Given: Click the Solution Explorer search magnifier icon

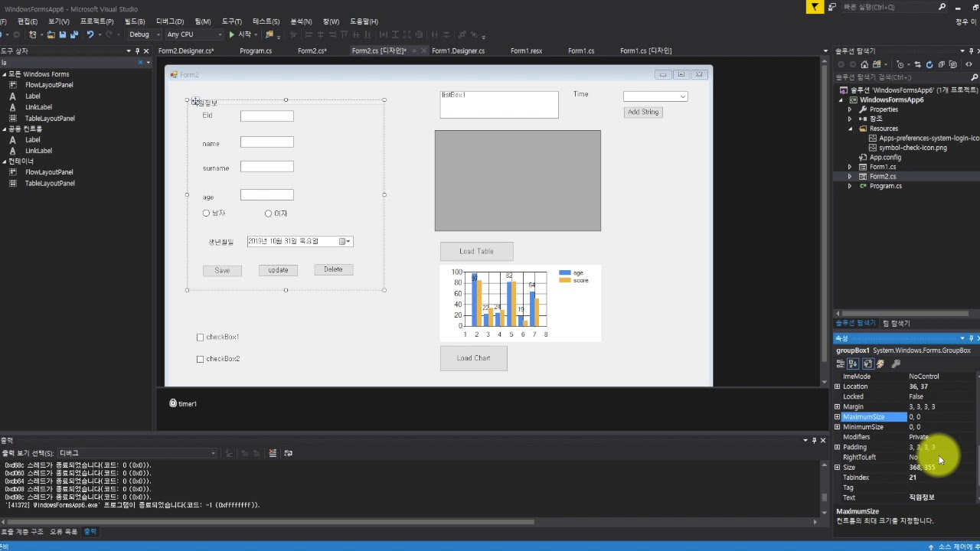Looking at the screenshot, I should click(974, 77).
